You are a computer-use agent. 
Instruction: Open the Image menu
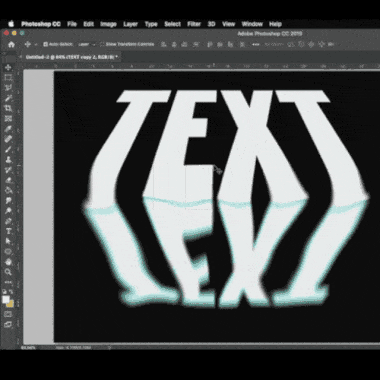pyautogui.click(x=108, y=24)
